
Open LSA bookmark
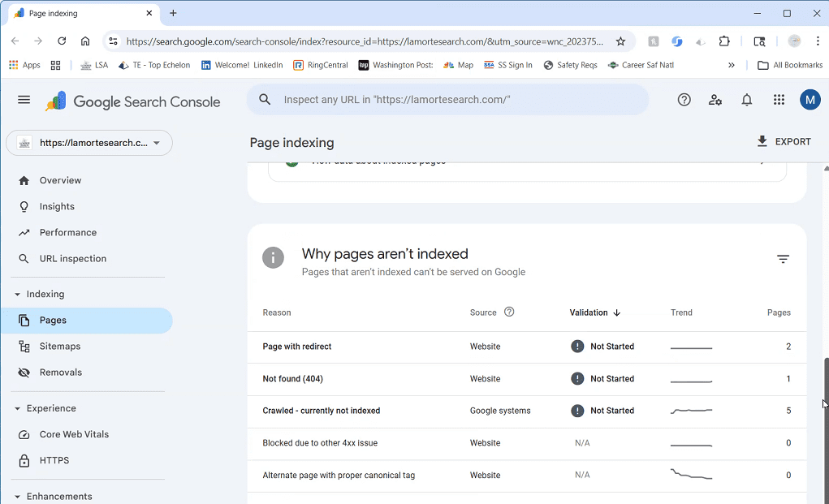click(94, 65)
